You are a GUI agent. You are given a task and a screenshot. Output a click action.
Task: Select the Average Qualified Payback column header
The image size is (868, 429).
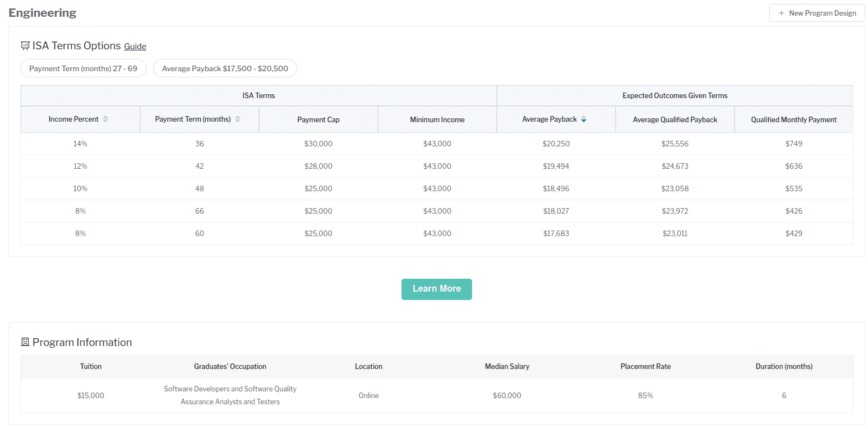(x=675, y=119)
